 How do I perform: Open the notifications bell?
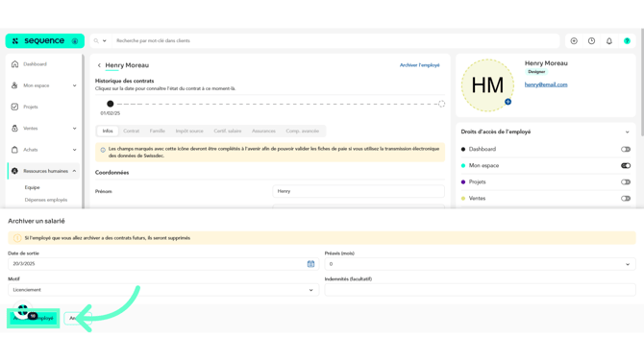609,40
